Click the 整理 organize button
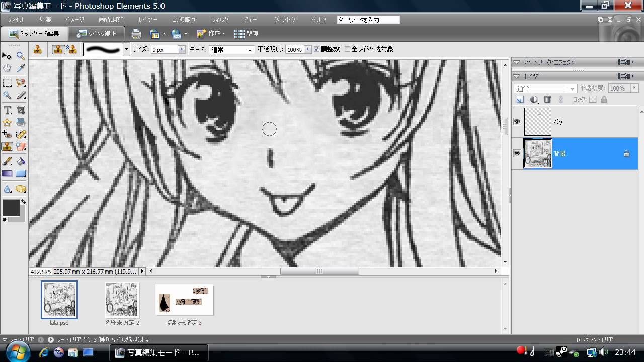Screen dimensions: 644x362 (x=246, y=34)
